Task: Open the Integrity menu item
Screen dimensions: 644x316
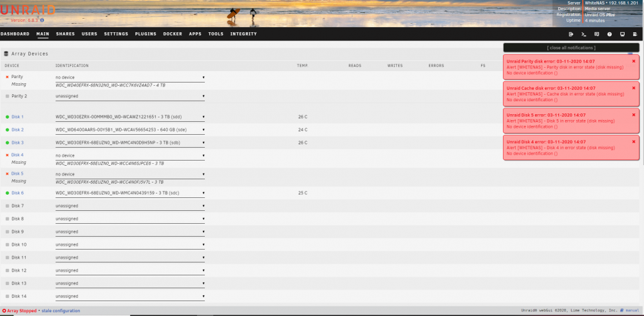Action: [243, 34]
